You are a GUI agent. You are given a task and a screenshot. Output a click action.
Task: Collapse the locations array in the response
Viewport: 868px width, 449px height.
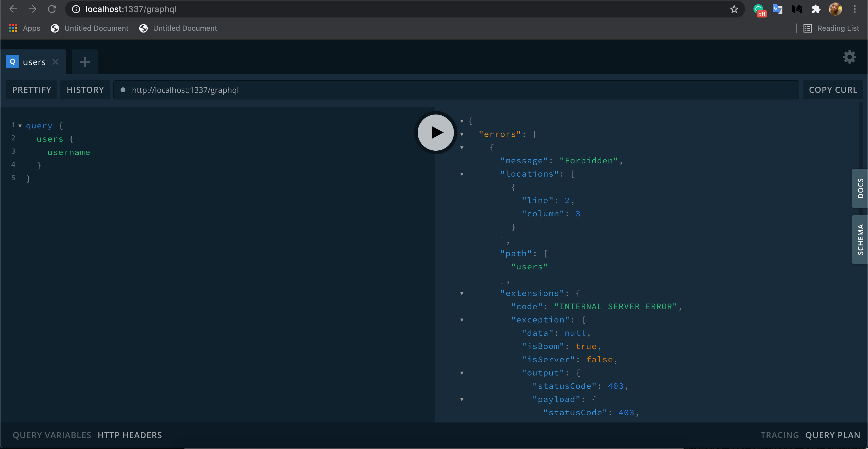click(462, 174)
